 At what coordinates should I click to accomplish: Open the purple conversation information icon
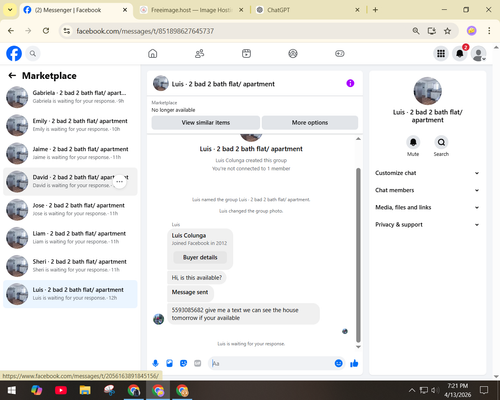[x=350, y=83]
